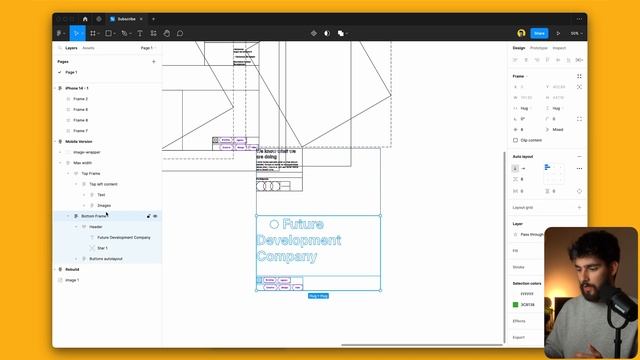Switch to the Layers tab
640x360 pixels.
(x=71, y=48)
